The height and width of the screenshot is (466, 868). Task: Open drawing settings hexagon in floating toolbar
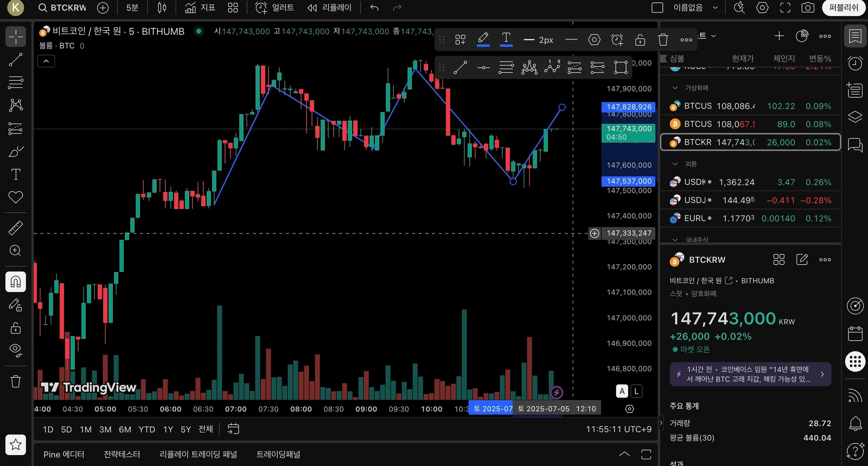pos(594,40)
